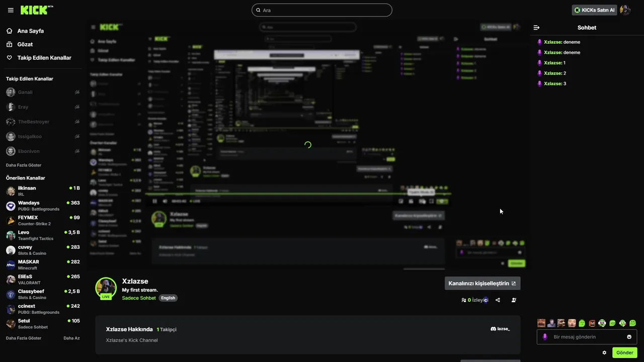Click the offline icon beside tssigalkoo
This screenshot has width=644, height=362.
[x=77, y=136]
